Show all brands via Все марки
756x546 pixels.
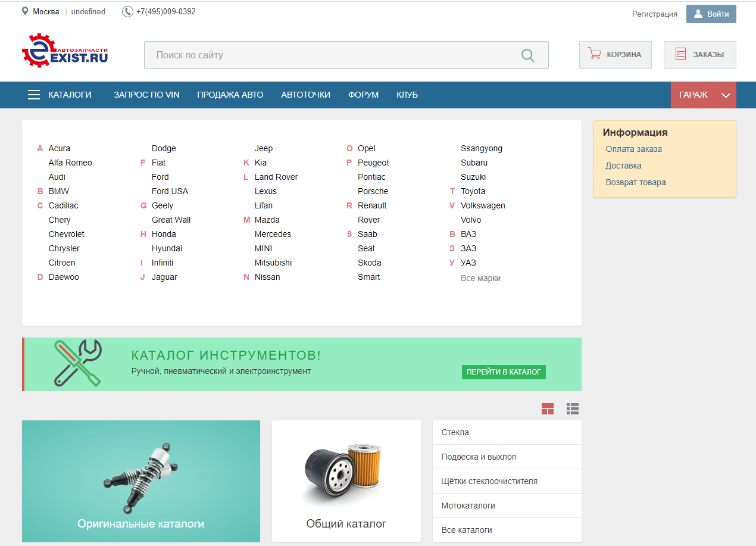pyautogui.click(x=480, y=278)
